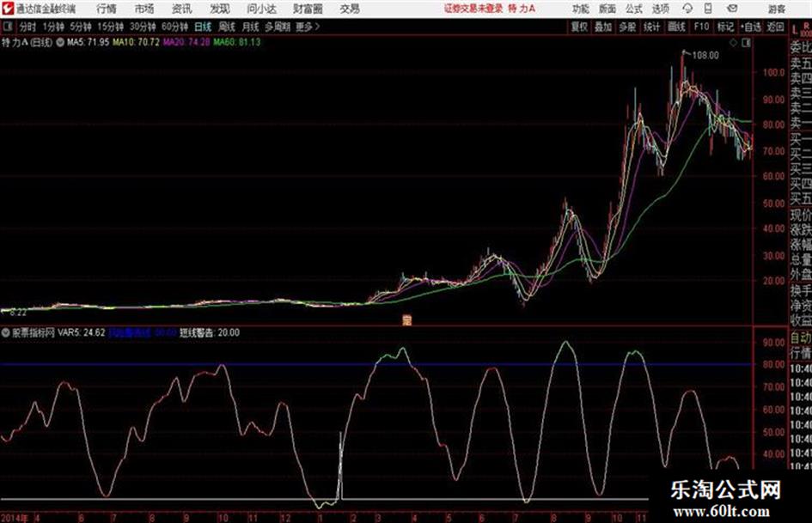Click the 100.0 price axis label
Viewport: 812px width, 523px height.
pyautogui.click(x=773, y=72)
